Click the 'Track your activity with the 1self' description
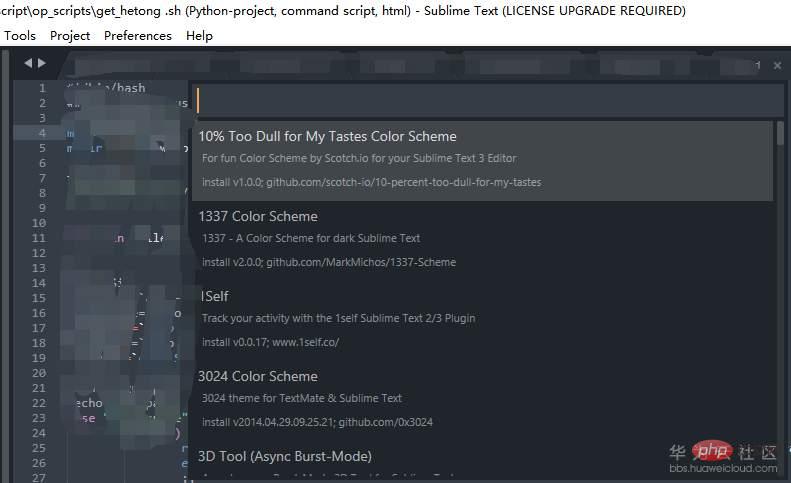This screenshot has width=791, height=483. coord(338,318)
